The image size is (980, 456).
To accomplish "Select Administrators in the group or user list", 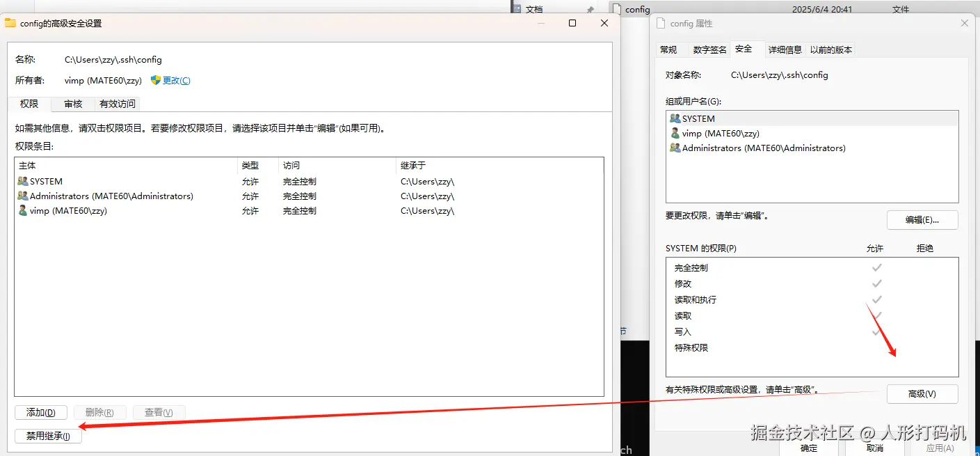I will click(812, 148).
